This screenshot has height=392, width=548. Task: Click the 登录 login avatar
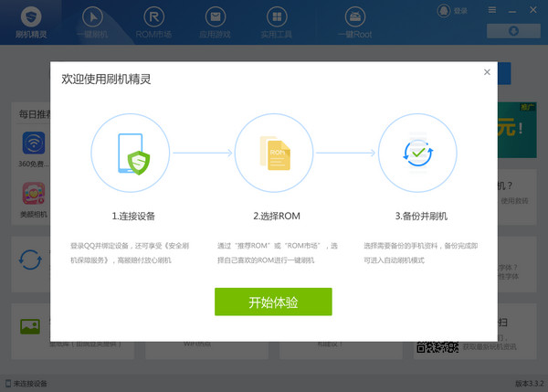click(444, 11)
